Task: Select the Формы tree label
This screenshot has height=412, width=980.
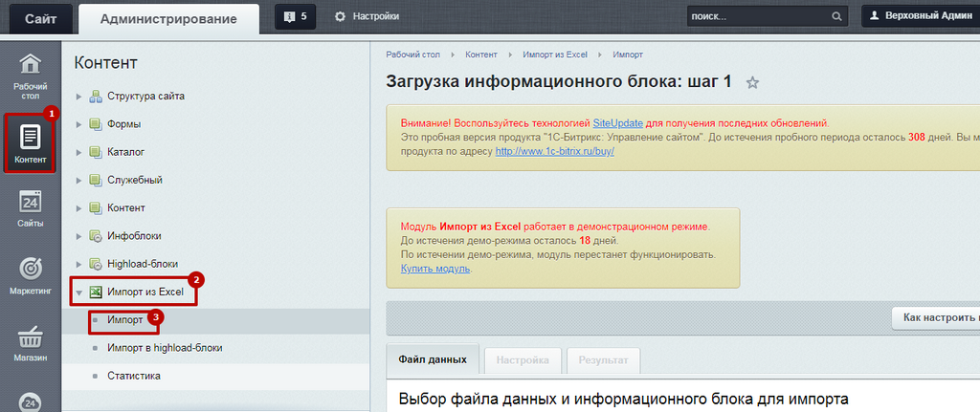Action: pos(123,124)
